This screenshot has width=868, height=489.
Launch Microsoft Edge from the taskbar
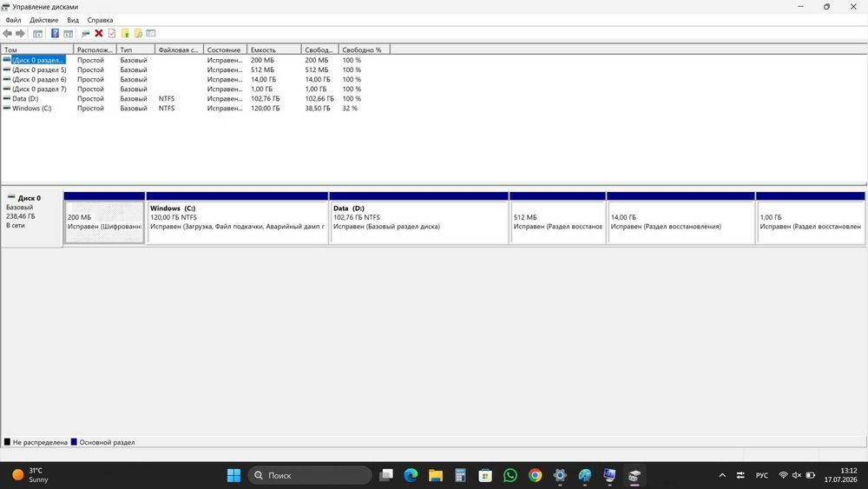pos(411,475)
